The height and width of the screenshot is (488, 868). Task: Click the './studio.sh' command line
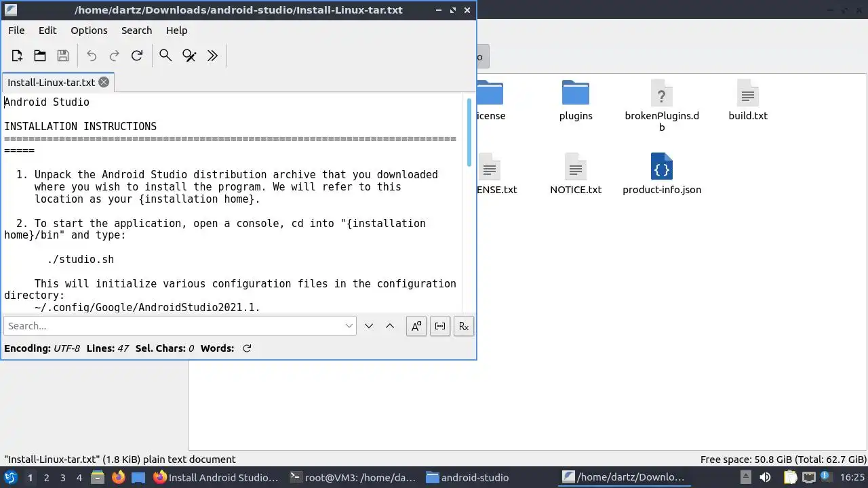[x=81, y=260]
